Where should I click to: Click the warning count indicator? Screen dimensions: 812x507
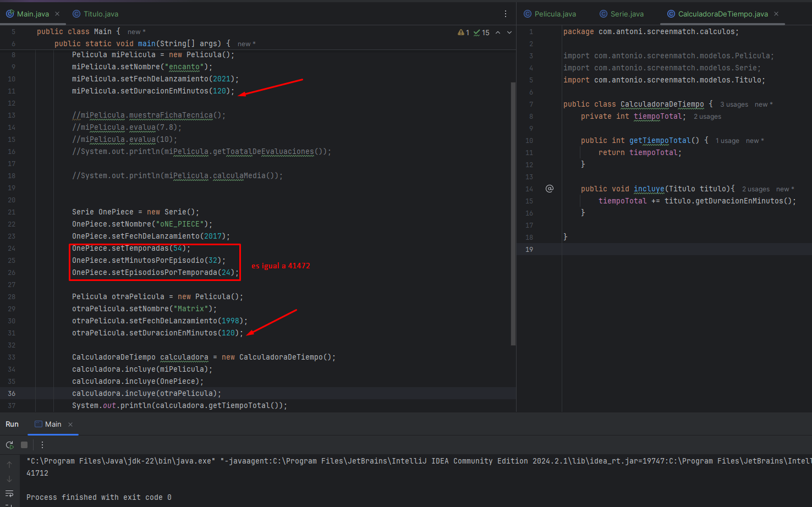pyautogui.click(x=463, y=32)
